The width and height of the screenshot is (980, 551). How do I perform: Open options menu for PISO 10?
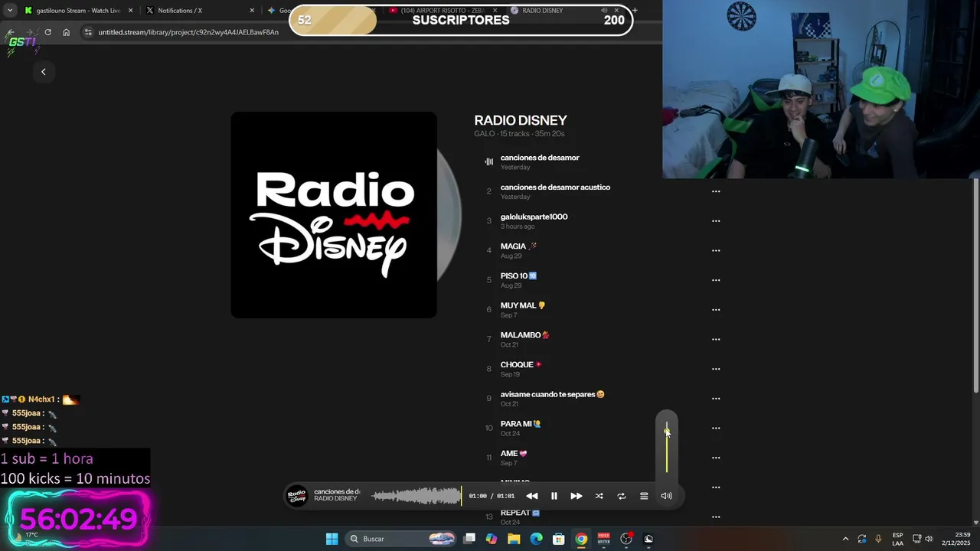pyautogui.click(x=716, y=280)
